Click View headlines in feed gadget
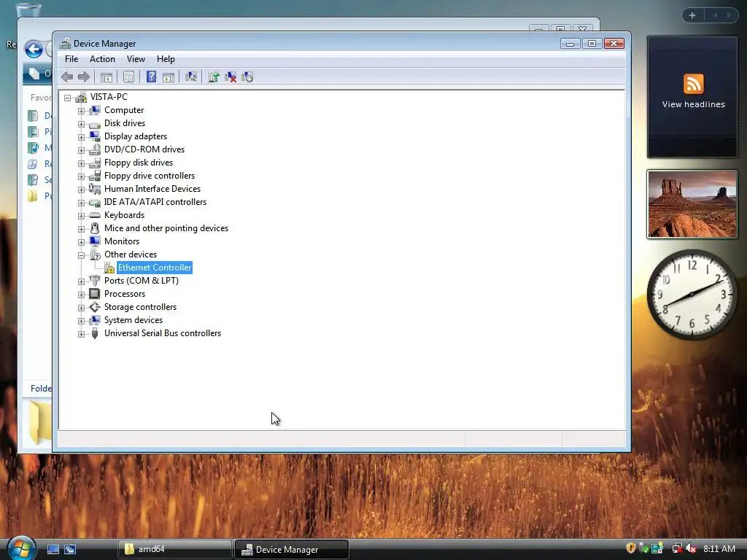Image resolution: width=747 pixels, height=560 pixels. pos(693,104)
